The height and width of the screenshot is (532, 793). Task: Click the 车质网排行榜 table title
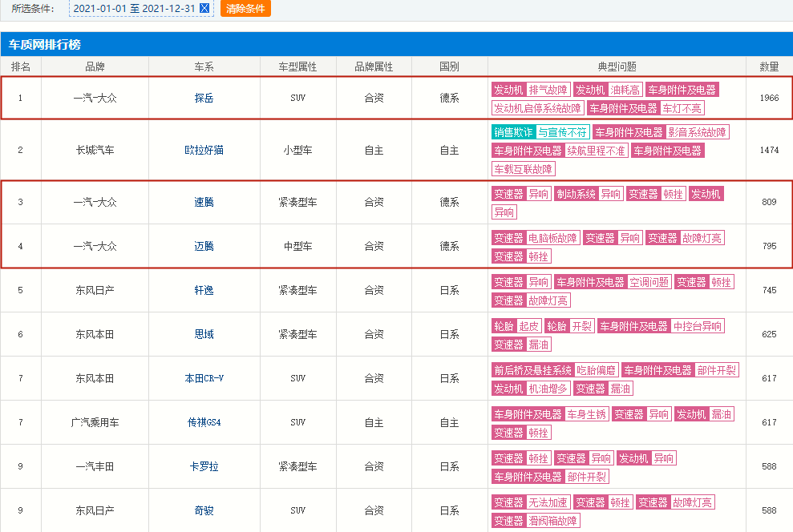pyautogui.click(x=45, y=44)
